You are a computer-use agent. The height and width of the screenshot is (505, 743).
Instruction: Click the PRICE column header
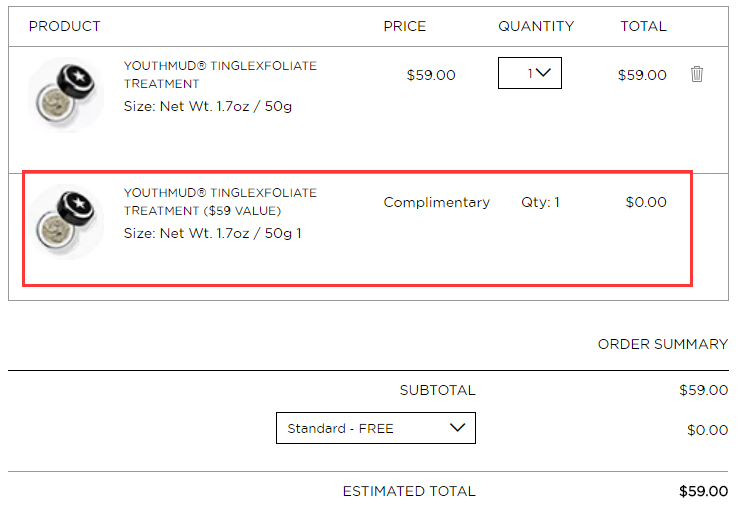405,26
